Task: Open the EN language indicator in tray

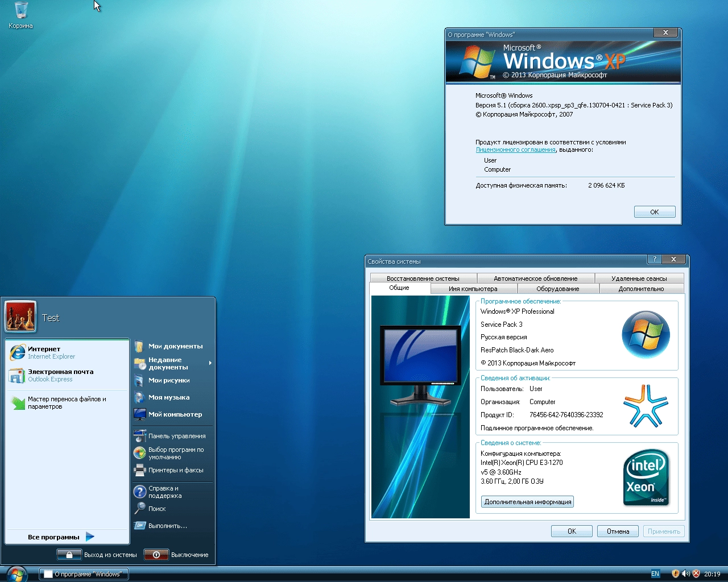Action: (655, 574)
